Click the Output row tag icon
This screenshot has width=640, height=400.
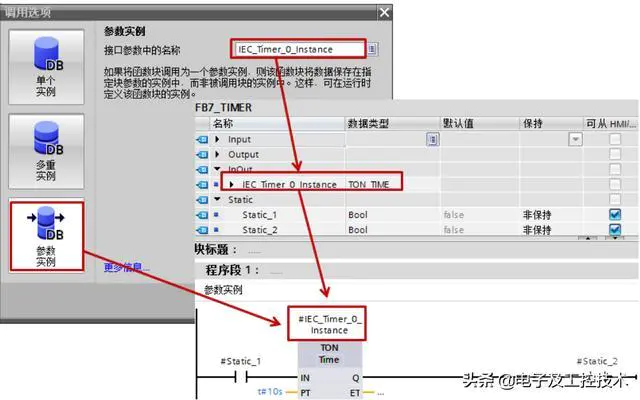(x=202, y=155)
